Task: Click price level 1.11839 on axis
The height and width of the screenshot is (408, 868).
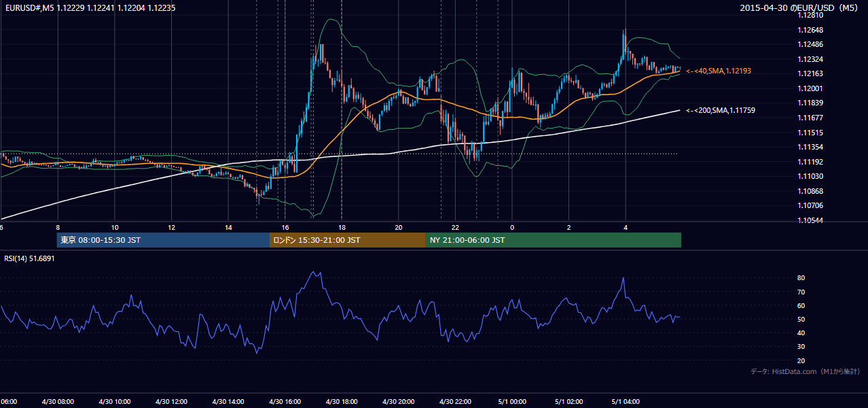Action: [x=810, y=103]
